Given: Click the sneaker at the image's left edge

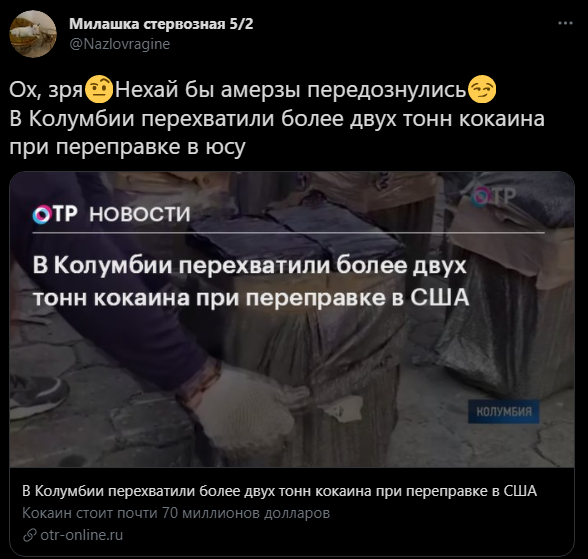Looking at the screenshot, I should point(38,396).
